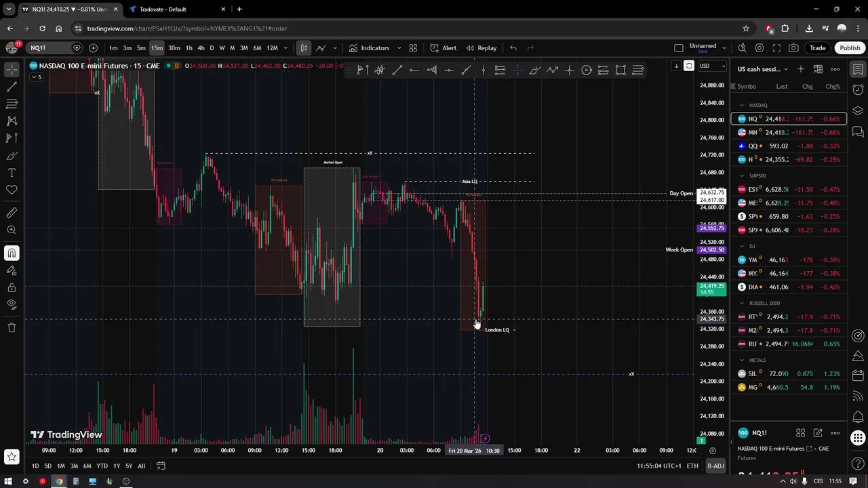Screen dimensions: 868x488
Task: Remove drawings with the trash icon
Action: [x=12, y=327]
